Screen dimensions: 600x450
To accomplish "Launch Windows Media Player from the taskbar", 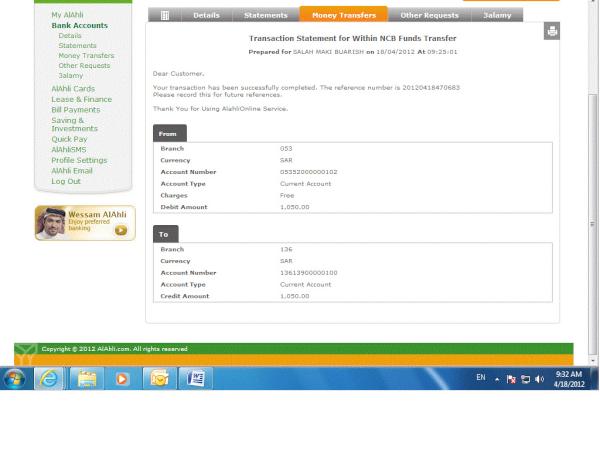I will click(x=122, y=379).
